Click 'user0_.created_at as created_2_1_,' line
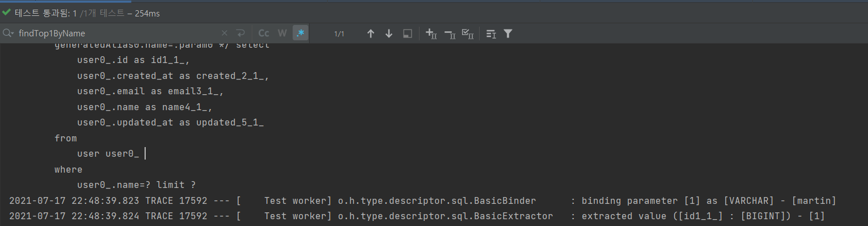The height and width of the screenshot is (226, 868). [x=173, y=76]
